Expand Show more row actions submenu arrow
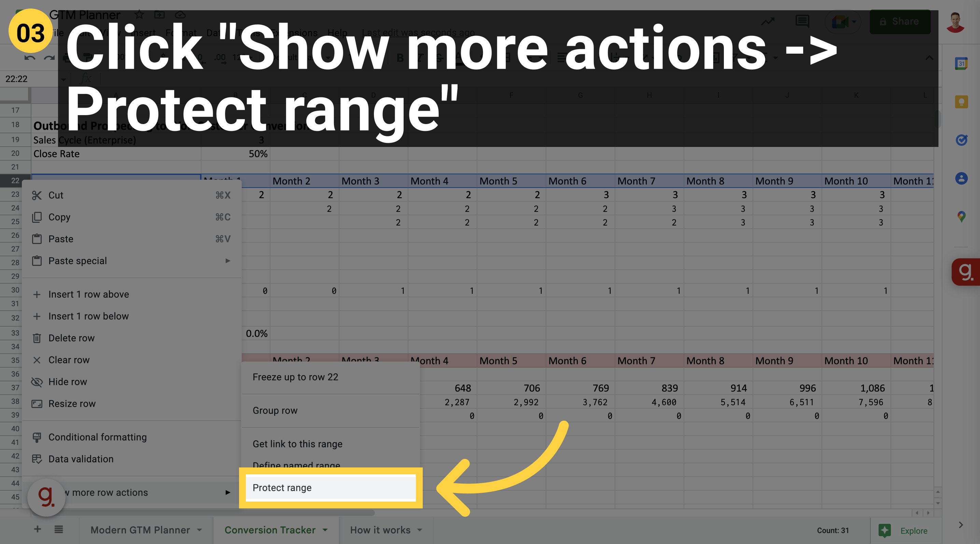 227,493
